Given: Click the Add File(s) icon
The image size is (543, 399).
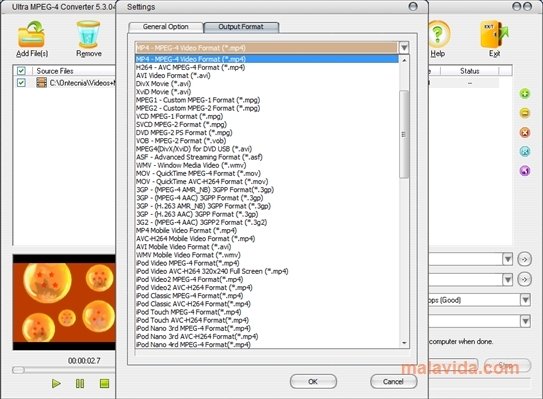Looking at the screenshot, I should coord(31,34).
